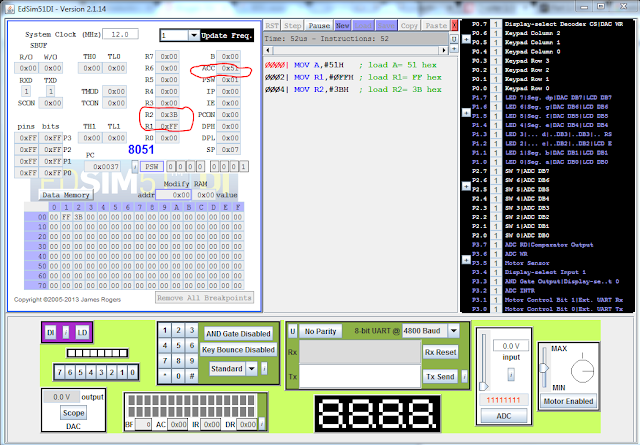The width and height of the screenshot is (640, 445).
Task: Click the DI display button
Action: pyautogui.click(x=51, y=332)
